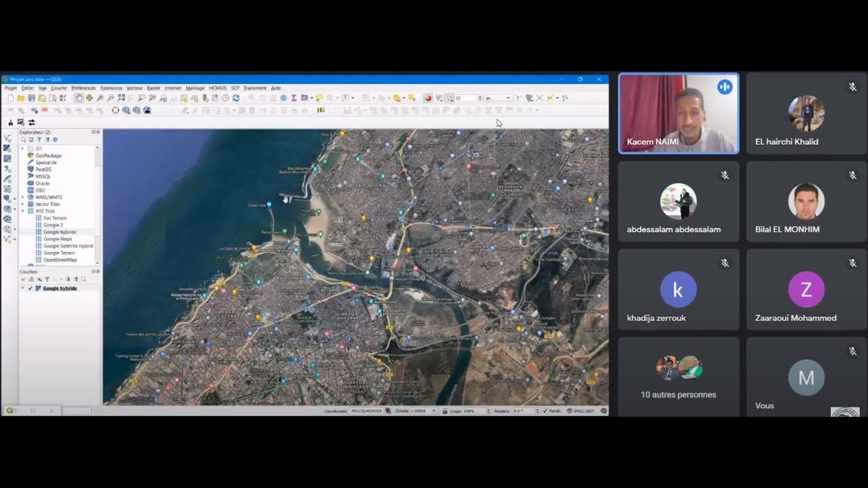Click the red hexagon plugin icon
This screenshot has height=488, width=868.
(115, 110)
